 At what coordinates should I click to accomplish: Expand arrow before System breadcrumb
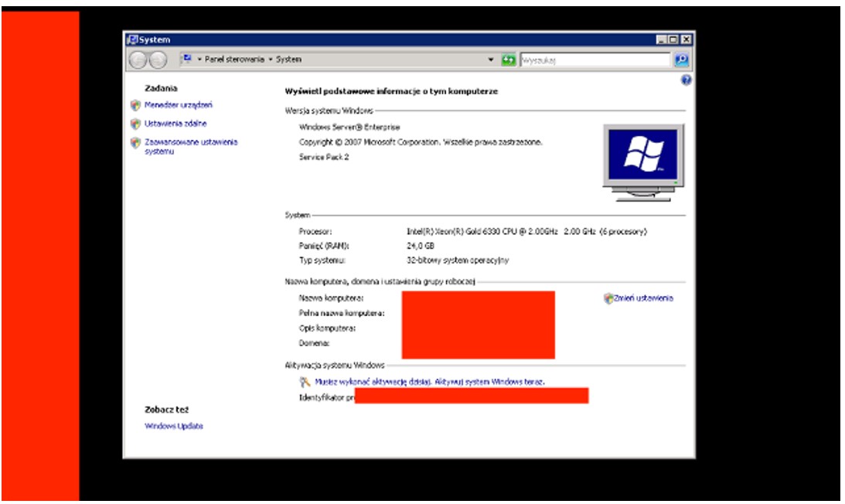(271, 60)
